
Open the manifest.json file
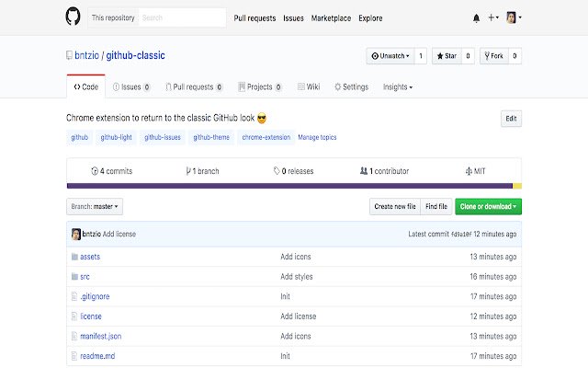point(100,337)
